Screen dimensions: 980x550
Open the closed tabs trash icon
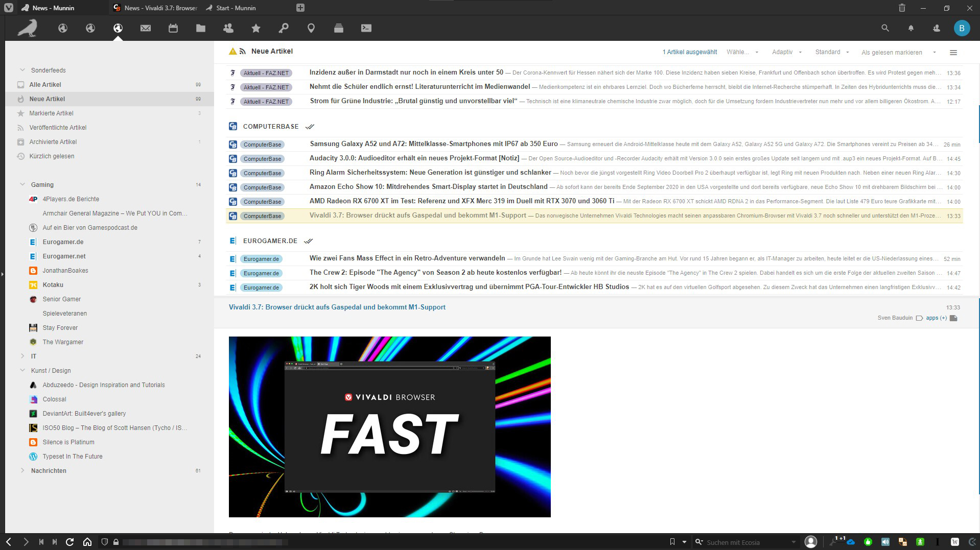[x=902, y=8]
